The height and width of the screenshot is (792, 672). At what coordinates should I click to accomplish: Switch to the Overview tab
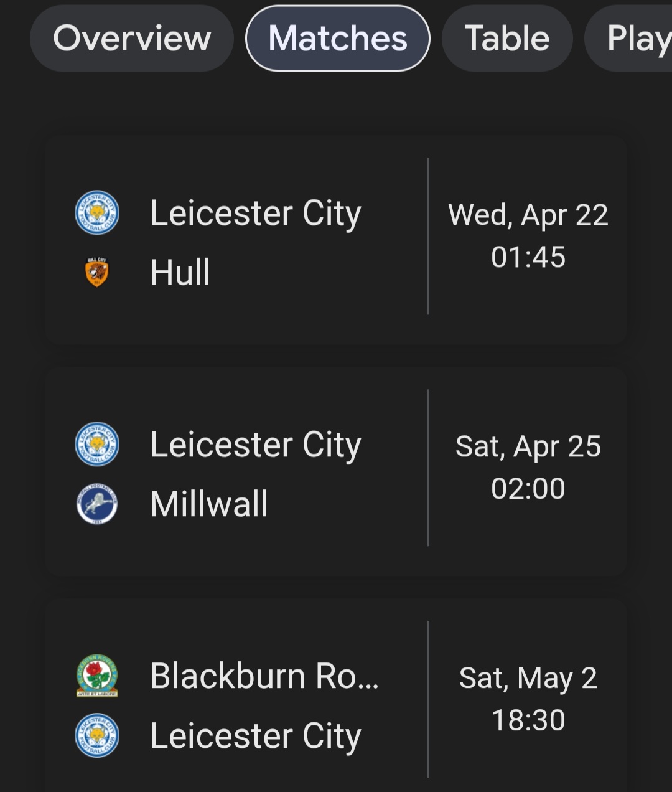point(132,39)
